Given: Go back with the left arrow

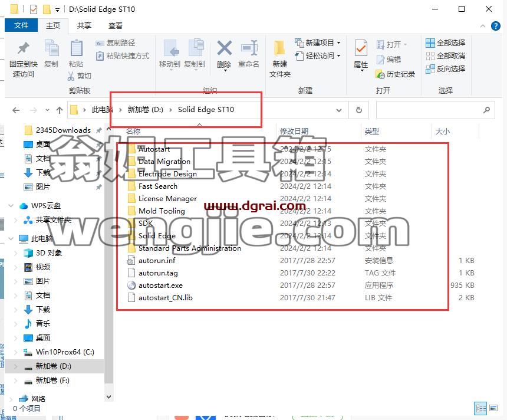Looking at the screenshot, I should coord(16,110).
